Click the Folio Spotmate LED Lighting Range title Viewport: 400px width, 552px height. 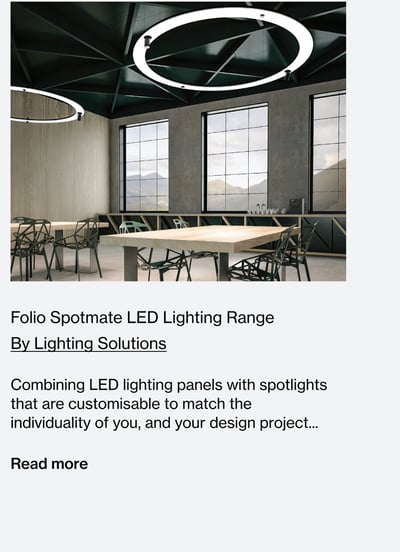[x=142, y=318]
